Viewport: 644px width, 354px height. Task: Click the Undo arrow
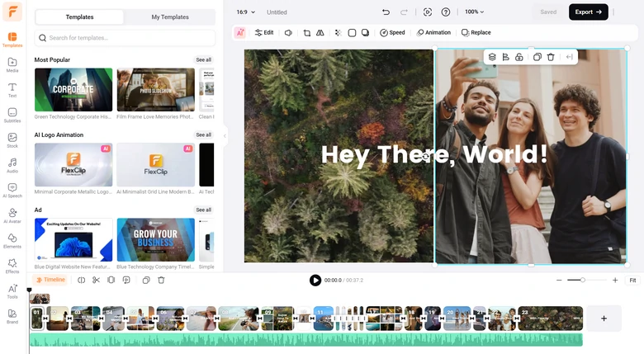coord(386,12)
